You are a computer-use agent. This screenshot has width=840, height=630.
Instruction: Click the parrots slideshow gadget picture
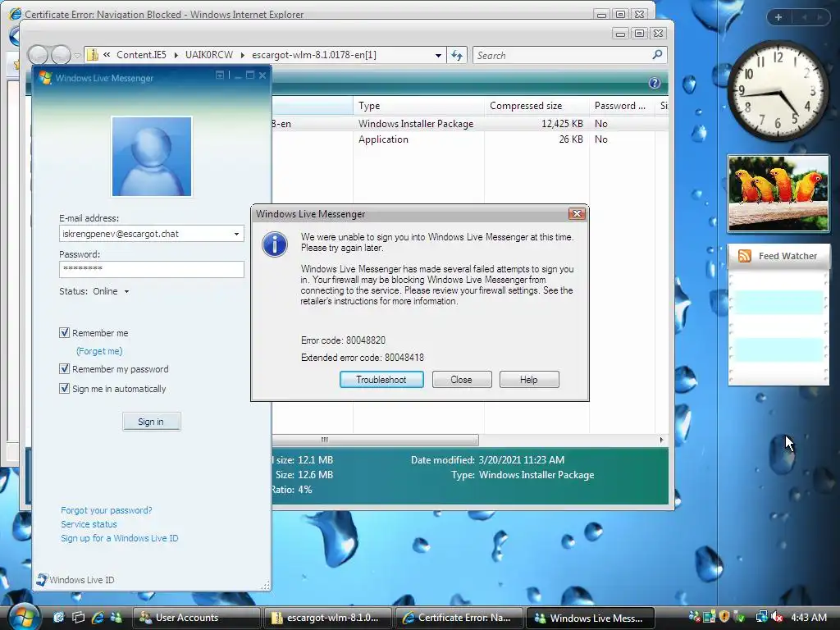778,194
